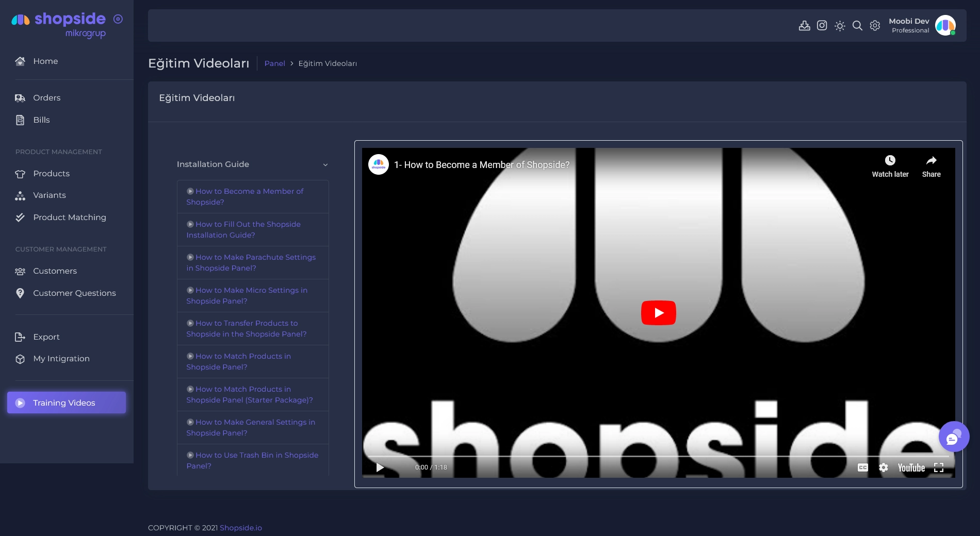The width and height of the screenshot is (980, 536).
Task: Click the Orders truck icon
Action: [20, 98]
